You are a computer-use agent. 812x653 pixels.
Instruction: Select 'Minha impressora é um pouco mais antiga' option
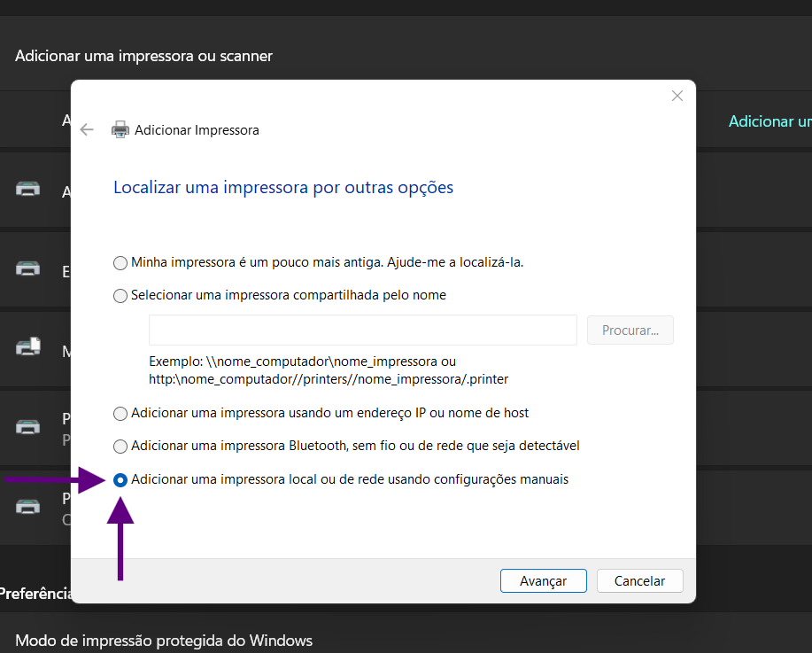120,263
